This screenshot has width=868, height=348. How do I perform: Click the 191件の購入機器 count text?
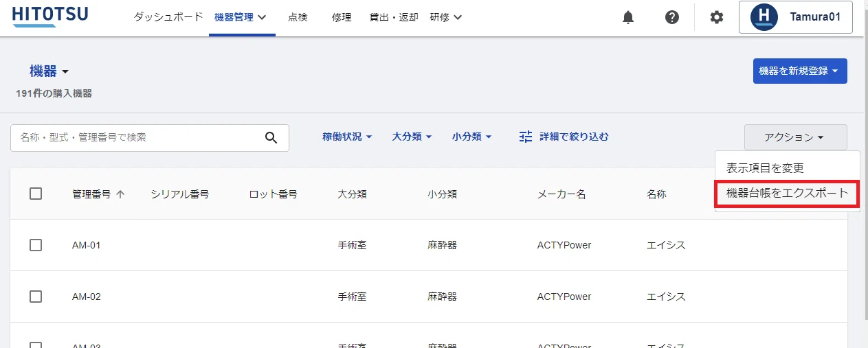[x=54, y=93]
